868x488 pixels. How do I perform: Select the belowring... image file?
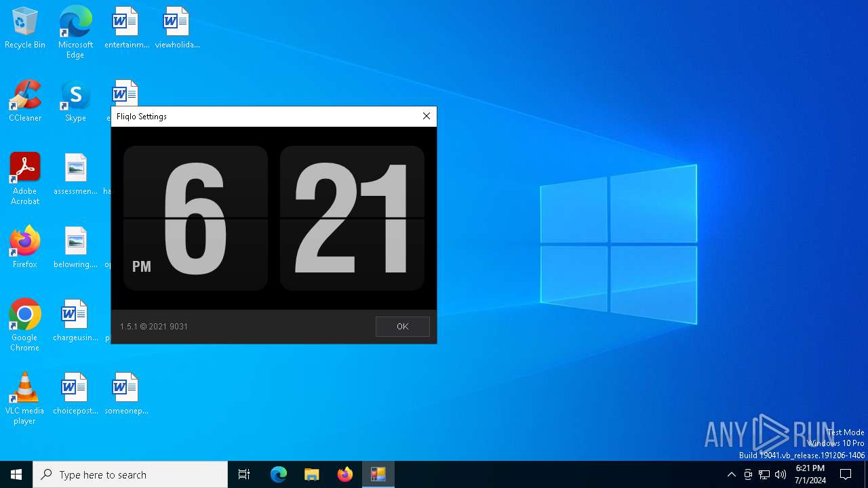click(x=75, y=248)
